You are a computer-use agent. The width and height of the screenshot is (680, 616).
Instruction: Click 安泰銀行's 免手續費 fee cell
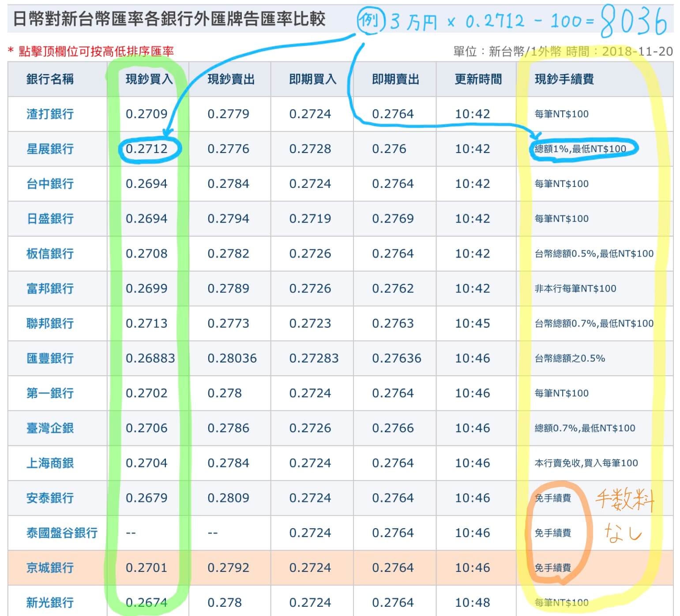click(x=553, y=498)
